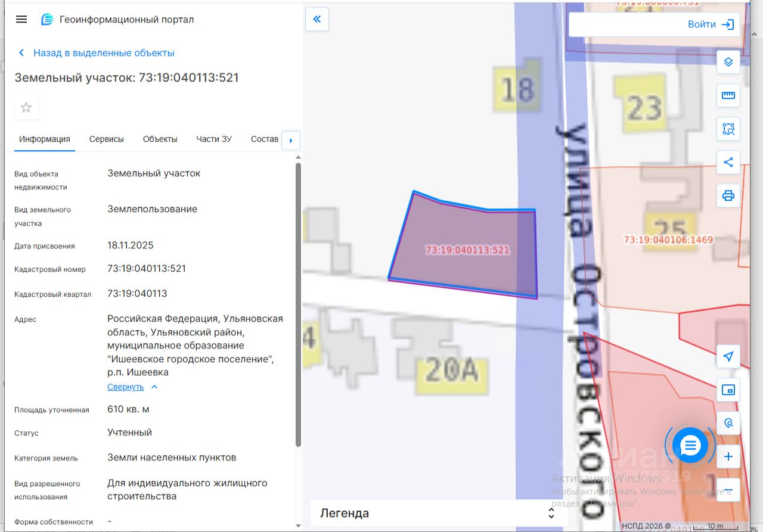
Task: Expand the Легенда legend dropdown
Action: pos(439,513)
